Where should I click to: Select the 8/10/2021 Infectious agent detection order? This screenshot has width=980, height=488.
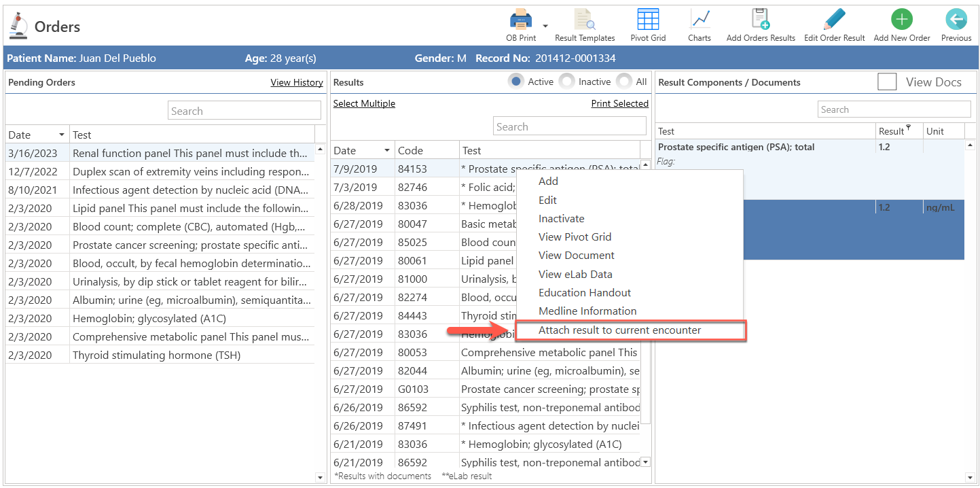tap(160, 190)
